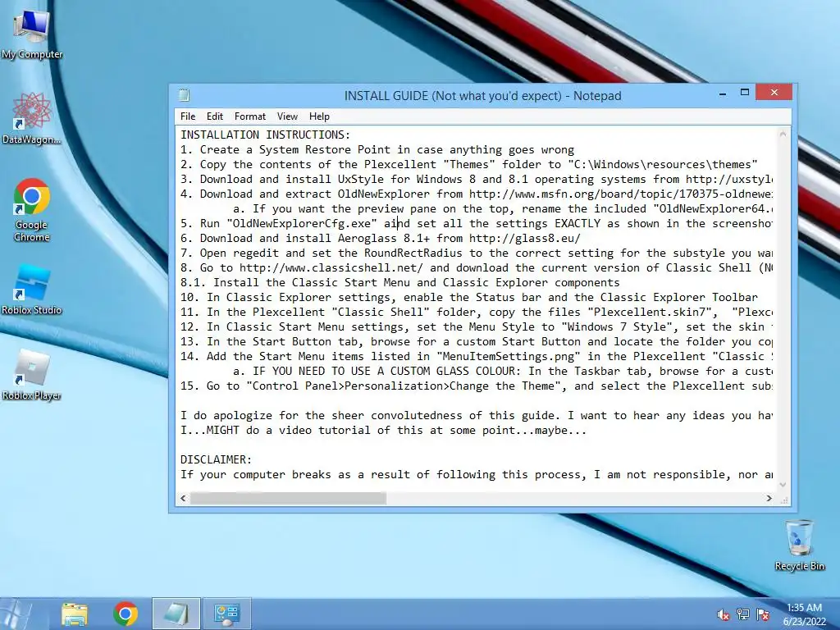Minimize the Notepad window
Screen dimensions: 840x630
tap(723, 93)
